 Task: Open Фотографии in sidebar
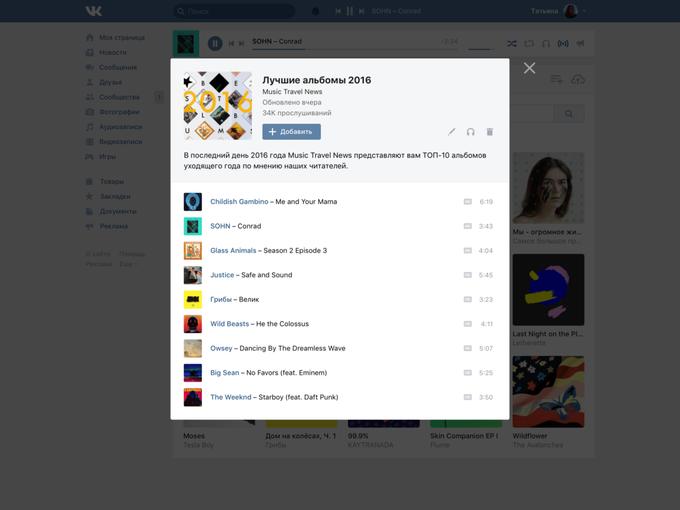pyautogui.click(x=113, y=112)
